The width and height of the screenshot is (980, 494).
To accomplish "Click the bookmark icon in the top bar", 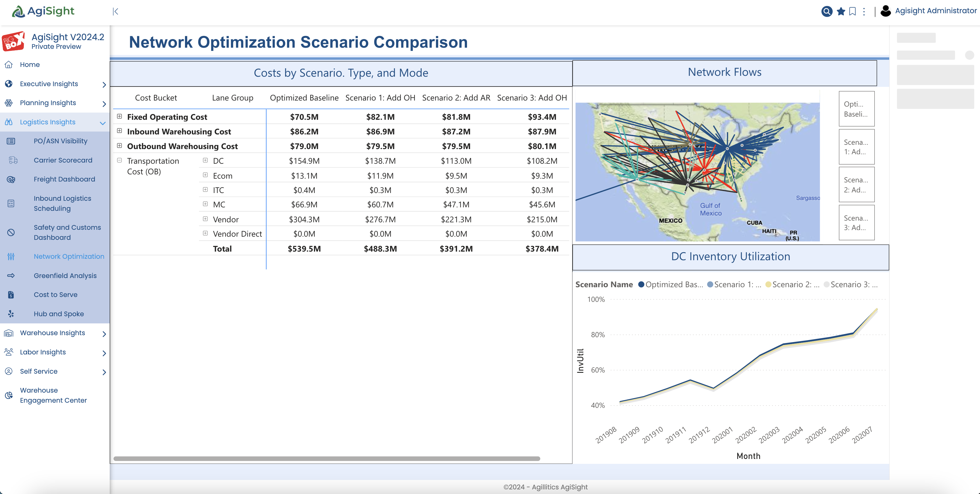I will coord(852,11).
